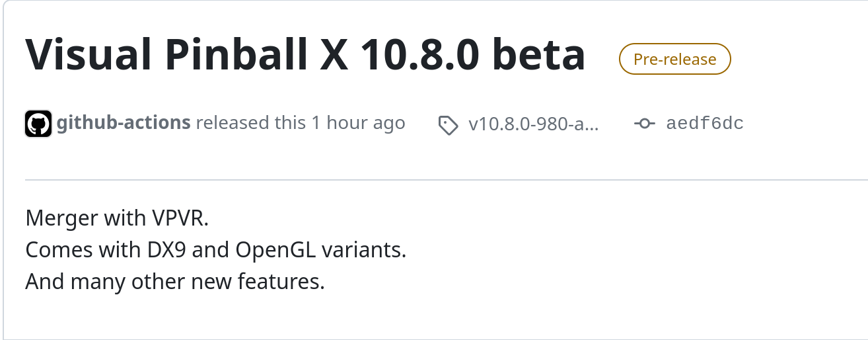Click the commit icon before aedf6dc
Viewport: 868px width, 340px height.
click(644, 124)
